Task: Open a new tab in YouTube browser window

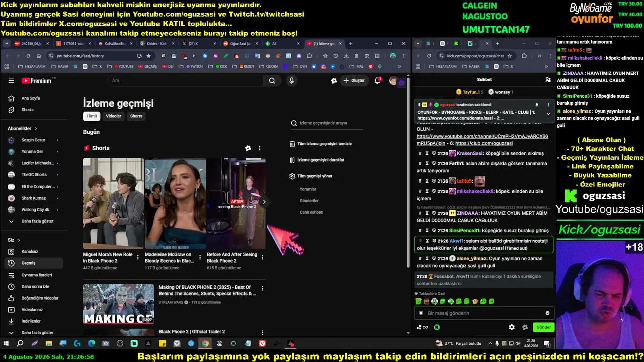Action: [351, 44]
